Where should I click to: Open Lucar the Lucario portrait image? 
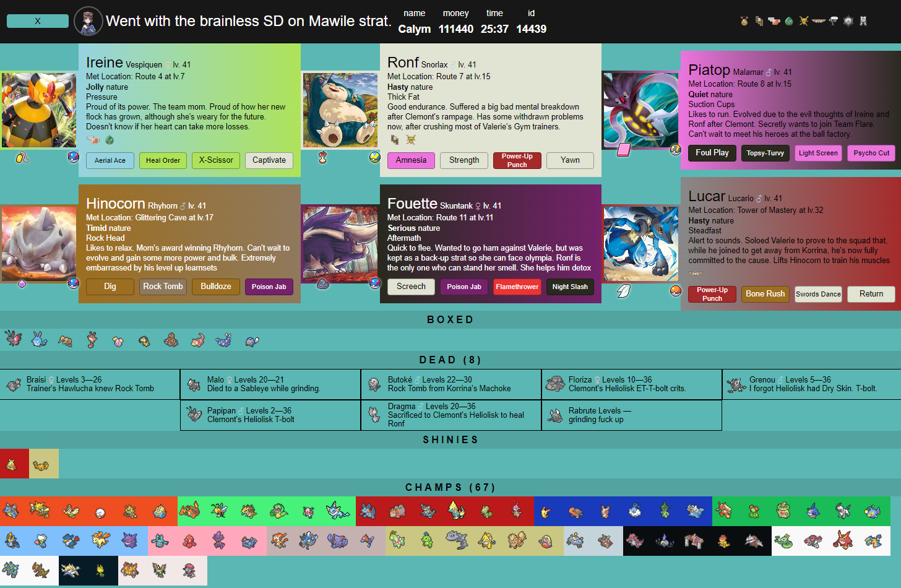tap(641, 243)
